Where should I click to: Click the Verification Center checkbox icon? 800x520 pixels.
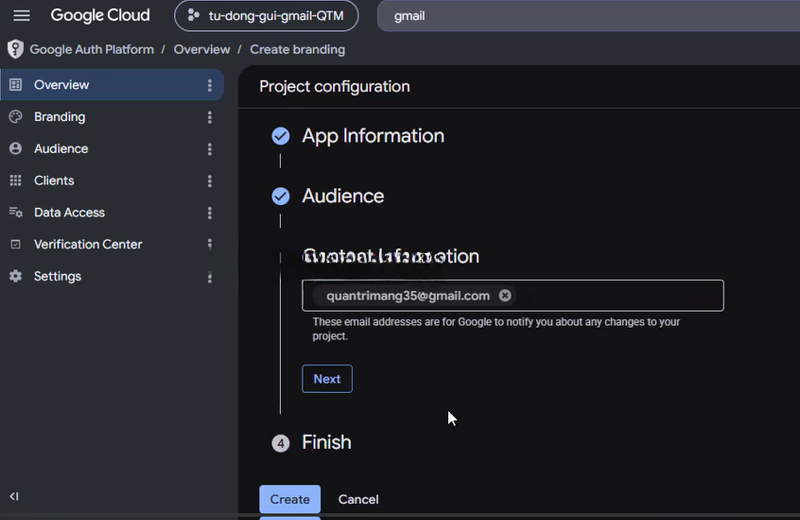pos(16,244)
